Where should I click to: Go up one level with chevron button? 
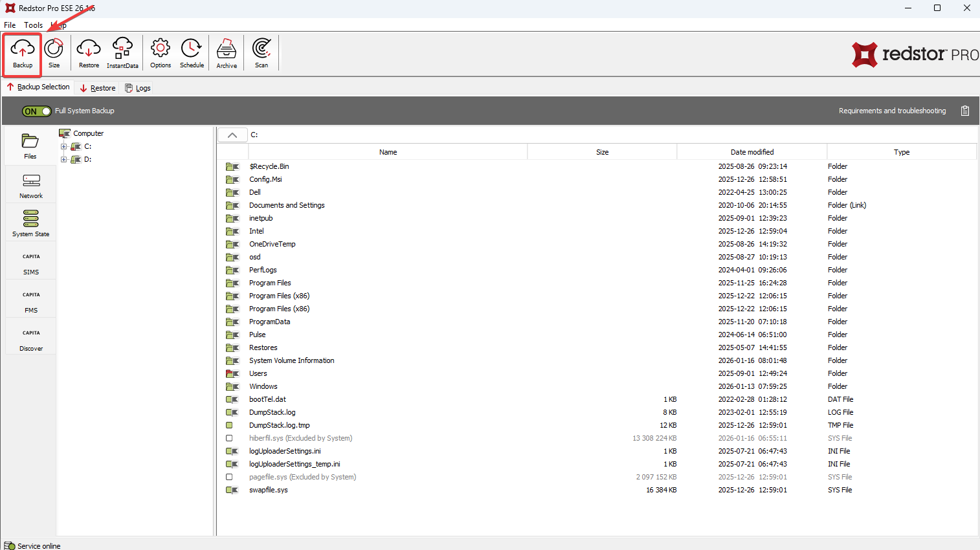pyautogui.click(x=232, y=135)
